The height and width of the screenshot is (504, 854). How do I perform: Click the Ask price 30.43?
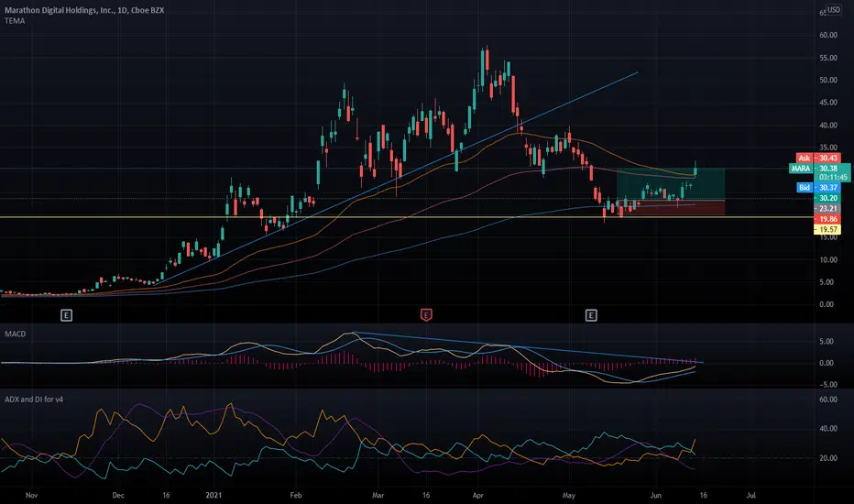click(827, 158)
